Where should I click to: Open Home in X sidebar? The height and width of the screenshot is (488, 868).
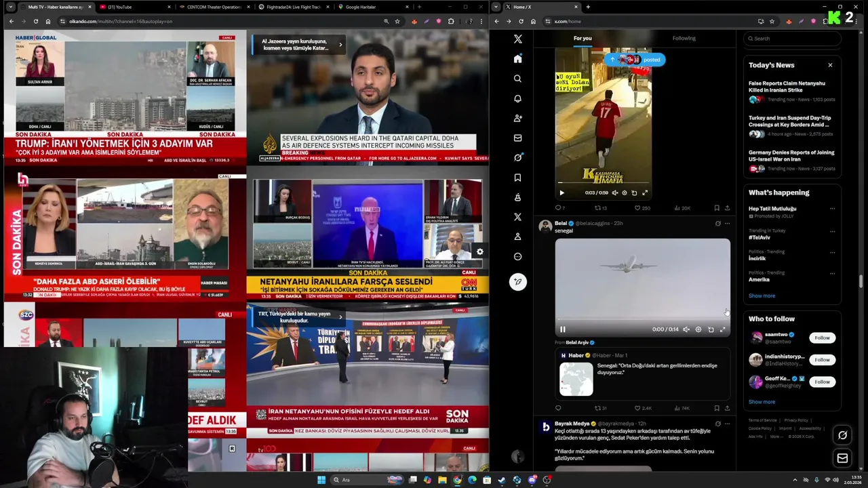(x=517, y=59)
